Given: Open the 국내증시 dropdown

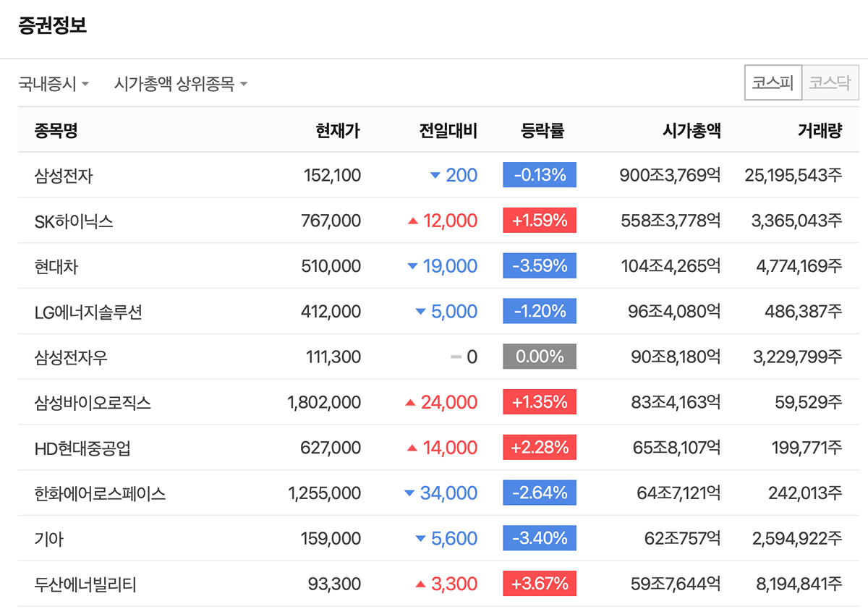Looking at the screenshot, I should (x=54, y=84).
